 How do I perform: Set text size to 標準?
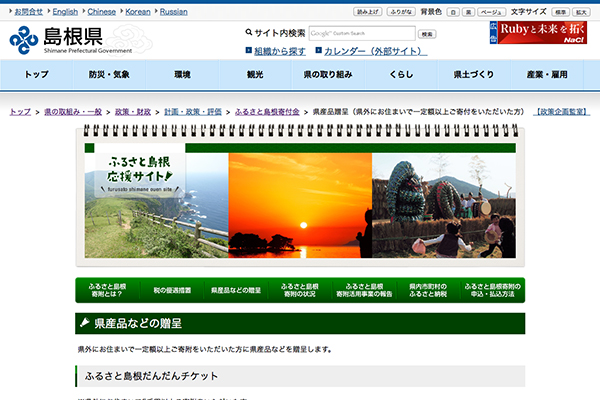tap(560, 12)
